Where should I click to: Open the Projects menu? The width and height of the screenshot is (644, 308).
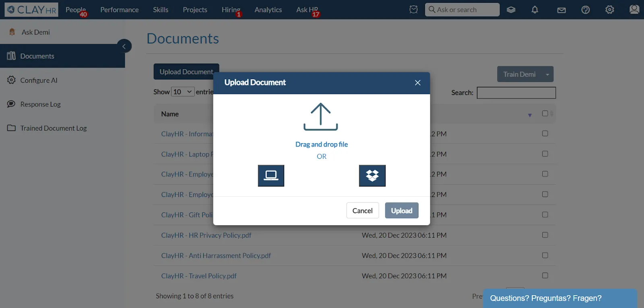click(x=195, y=10)
